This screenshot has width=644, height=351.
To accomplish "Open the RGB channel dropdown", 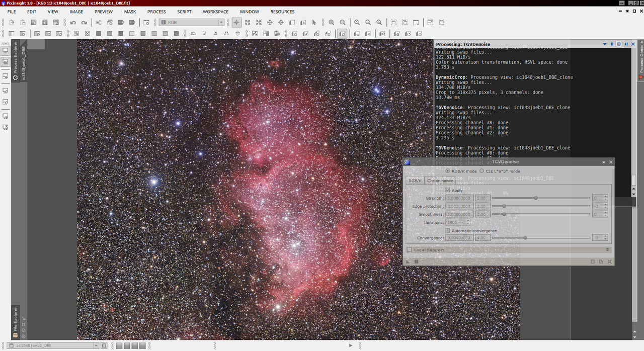I will pos(191,22).
